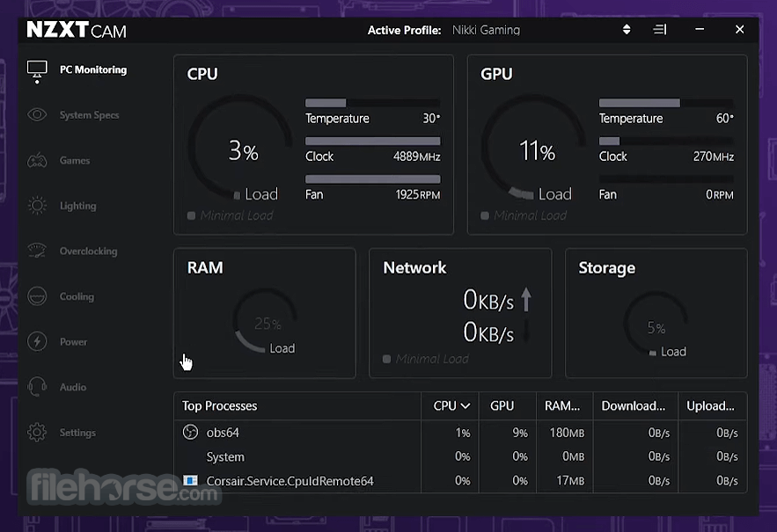Click the Lighting sun icon
The height and width of the screenshot is (532, 777).
(37, 206)
